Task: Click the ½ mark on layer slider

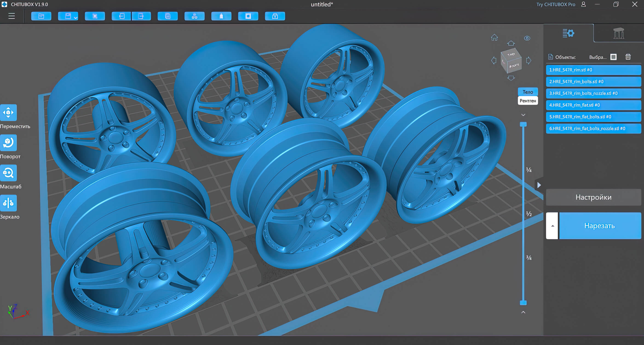Action: pyautogui.click(x=529, y=214)
